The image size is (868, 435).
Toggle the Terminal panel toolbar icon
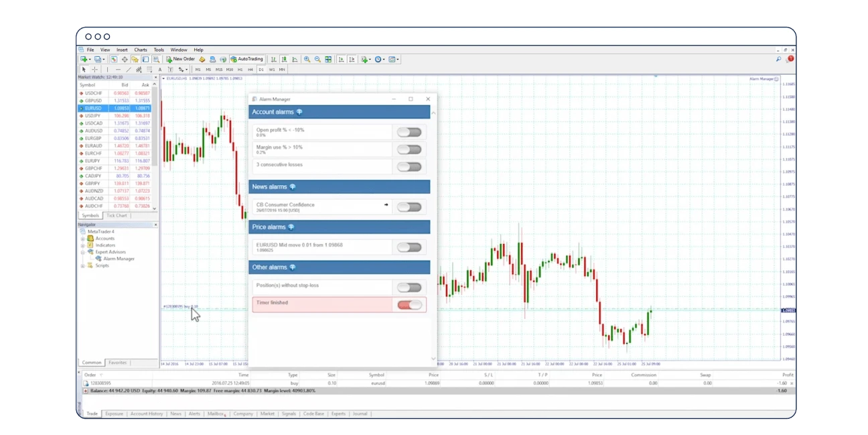[x=145, y=59]
